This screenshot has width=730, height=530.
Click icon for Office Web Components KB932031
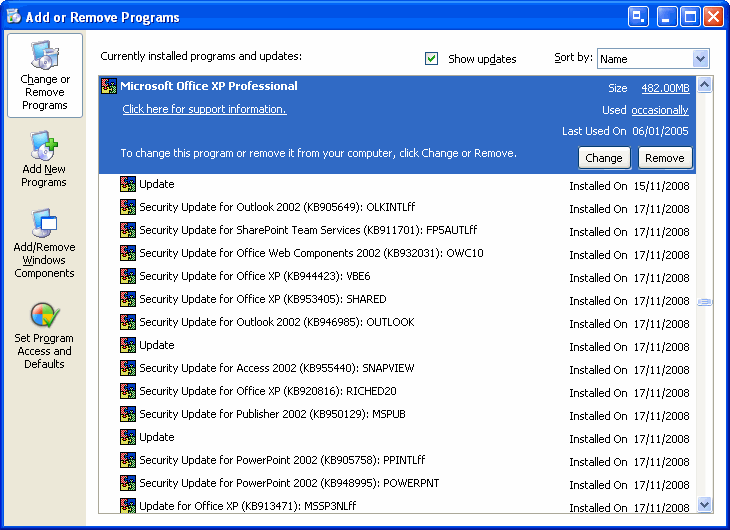(128, 253)
